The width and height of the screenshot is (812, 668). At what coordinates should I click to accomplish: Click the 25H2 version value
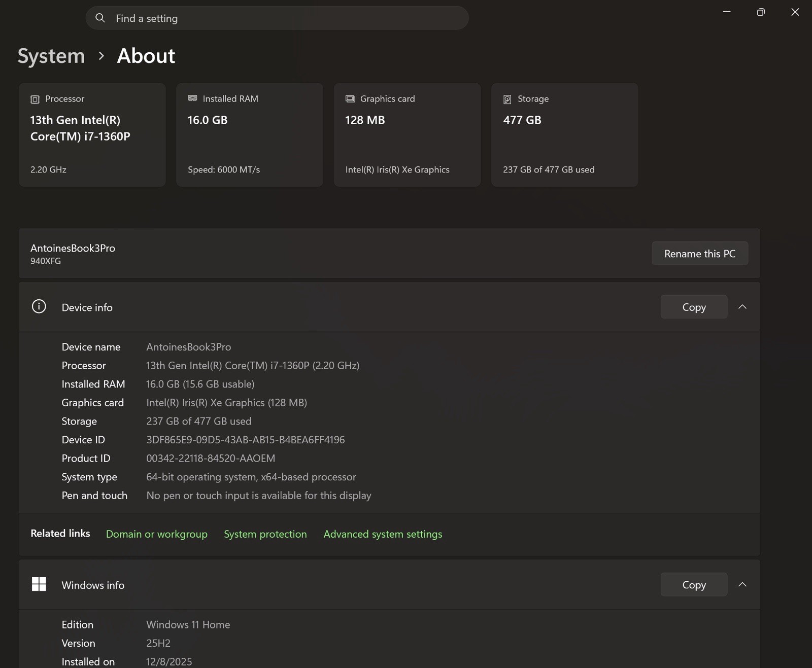pyautogui.click(x=158, y=643)
